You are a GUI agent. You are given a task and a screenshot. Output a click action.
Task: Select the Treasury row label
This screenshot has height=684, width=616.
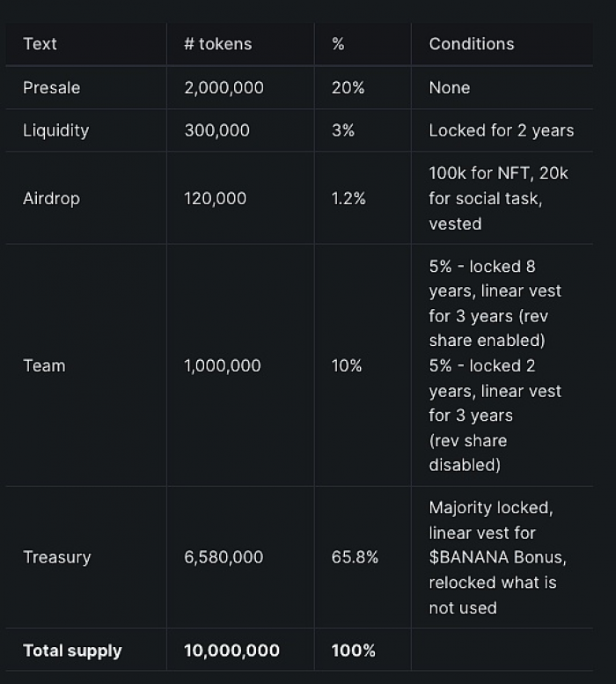pos(57,557)
